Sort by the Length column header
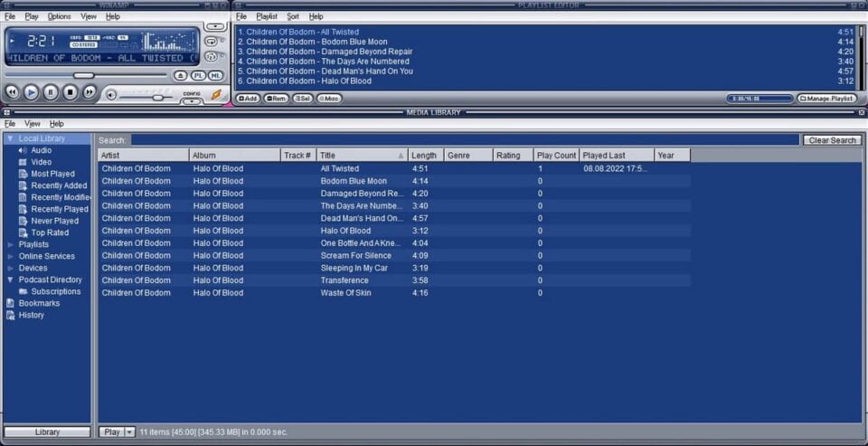 [426, 156]
